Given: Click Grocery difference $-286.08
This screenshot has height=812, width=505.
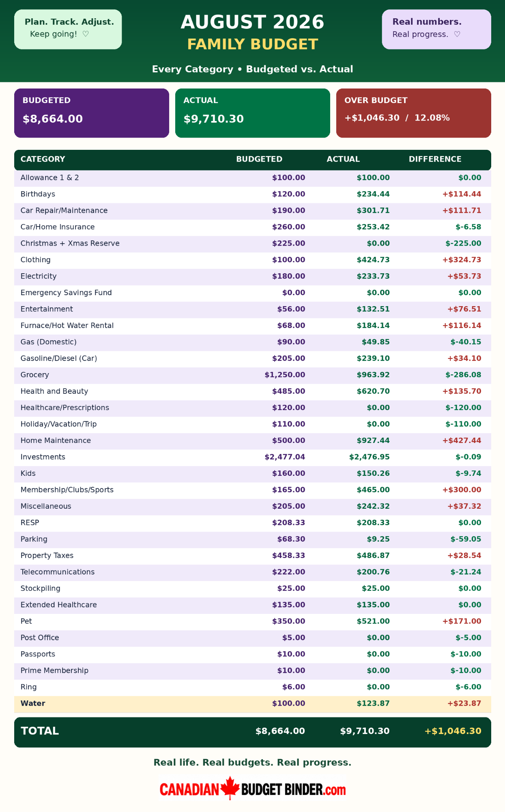Looking at the screenshot, I should (x=463, y=375).
